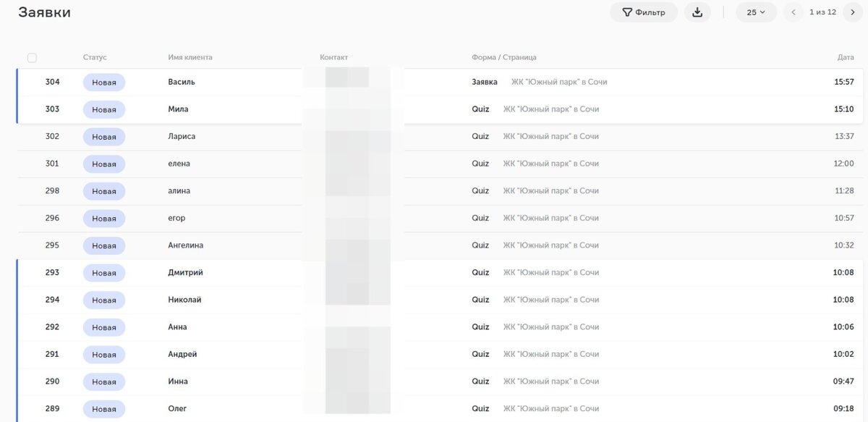Click the Статус column header
This screenshot has height=422, width=868.
pos(95,57)
